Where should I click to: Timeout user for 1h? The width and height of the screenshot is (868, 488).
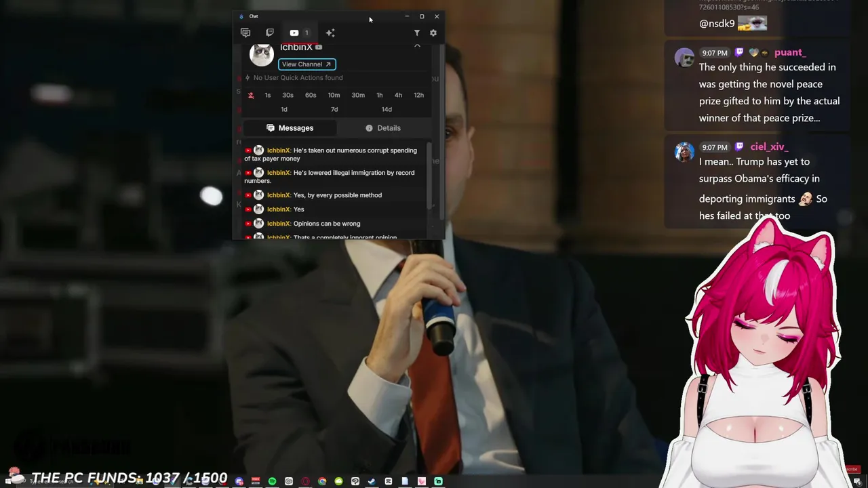(x=380, y=95)
